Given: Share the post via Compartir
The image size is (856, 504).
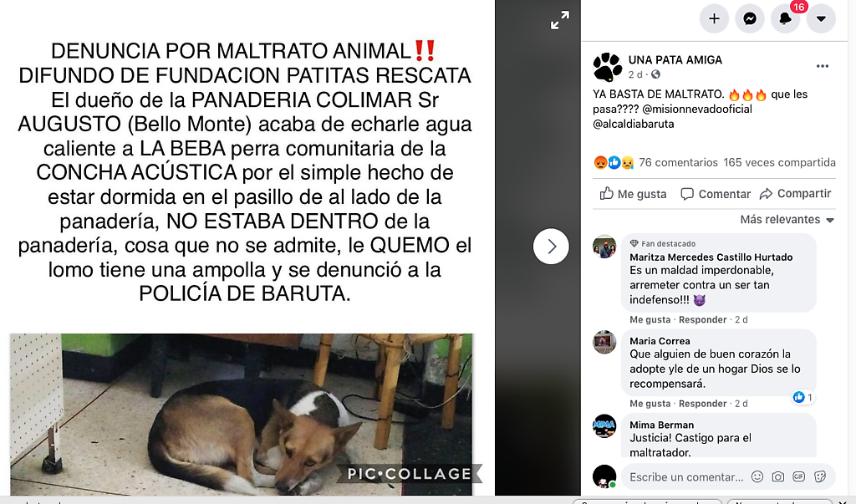Looking at the screenshot, I should (x=796, y=194).
